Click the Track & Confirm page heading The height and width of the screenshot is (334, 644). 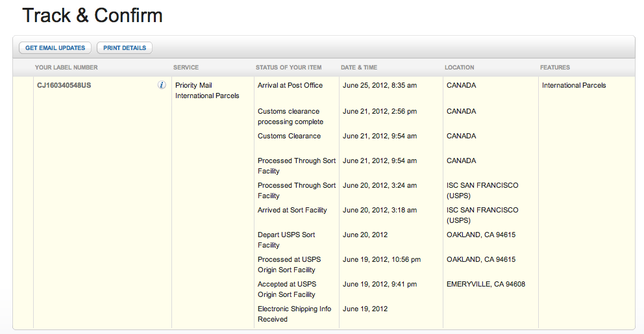[x=92, y=16]
